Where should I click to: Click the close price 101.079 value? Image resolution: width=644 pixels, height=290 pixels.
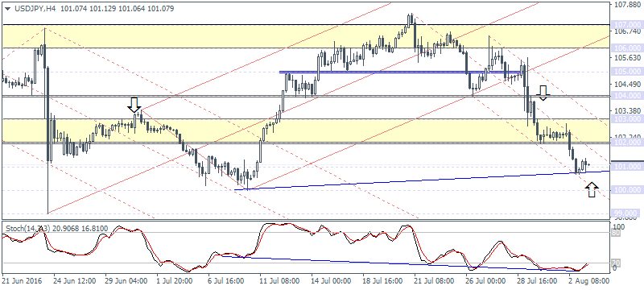coord(160,8)
